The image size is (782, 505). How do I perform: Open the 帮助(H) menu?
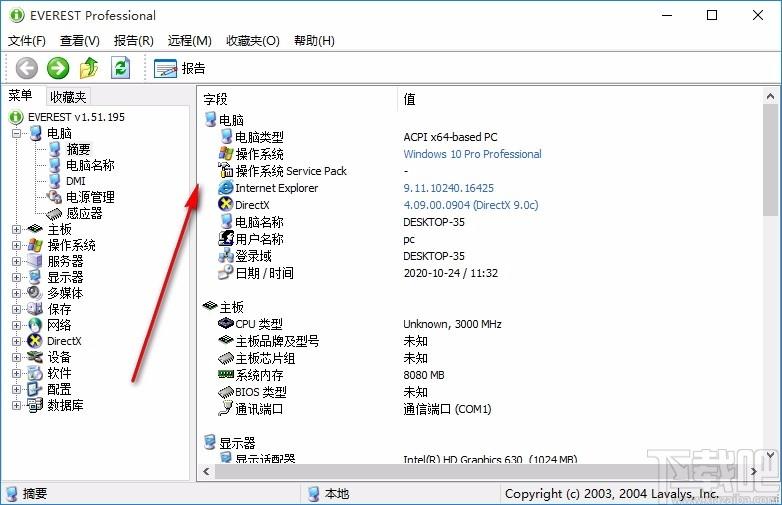314,40
